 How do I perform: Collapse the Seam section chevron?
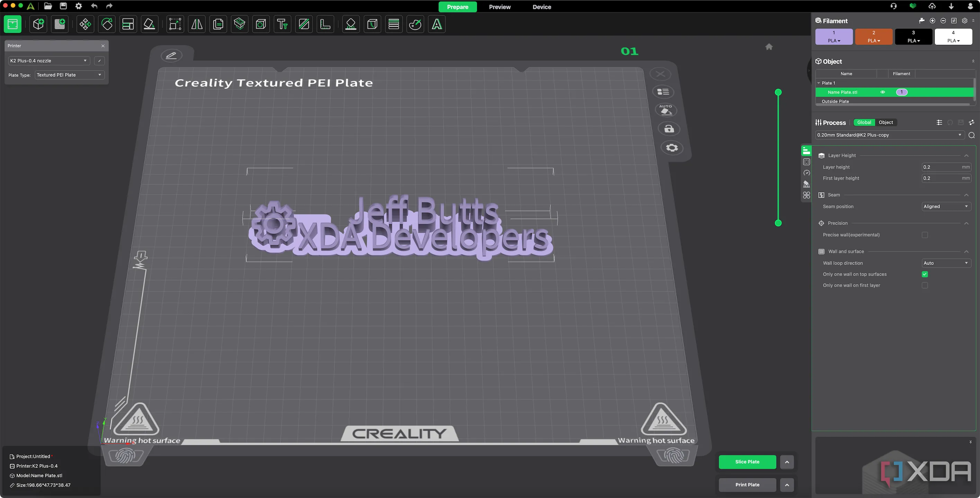click(x=966, y=195)
